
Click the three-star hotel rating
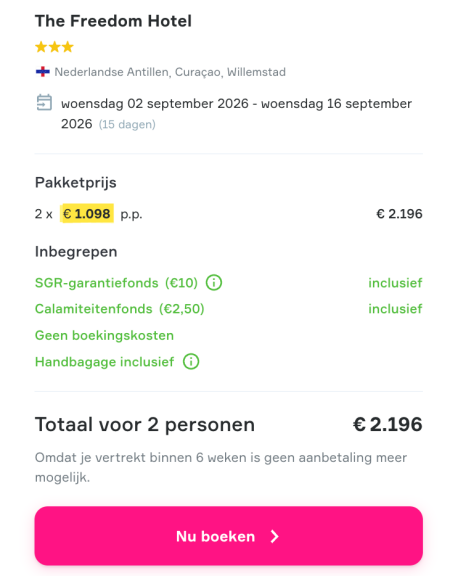54,47
